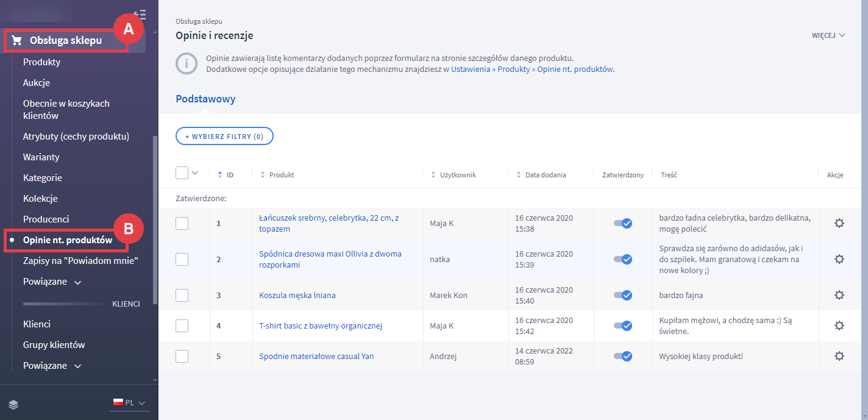
Task: Follow the Produkty link in info text
Action: [514, 69]
